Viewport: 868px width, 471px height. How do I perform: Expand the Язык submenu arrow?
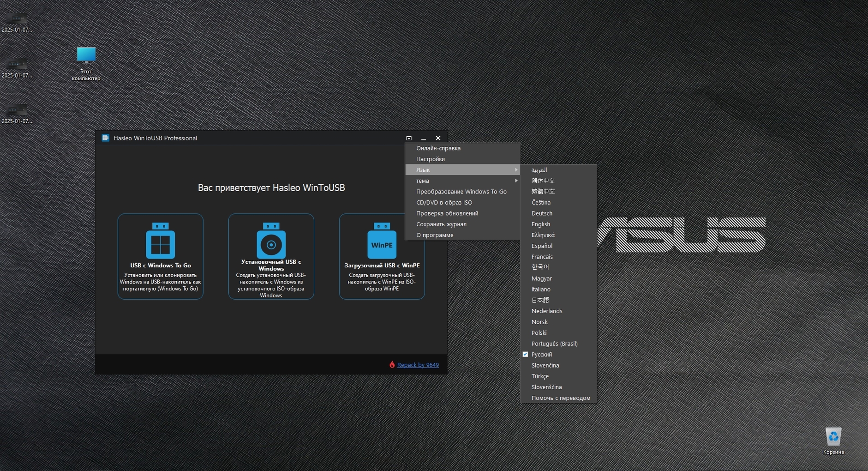coord(516,170)
